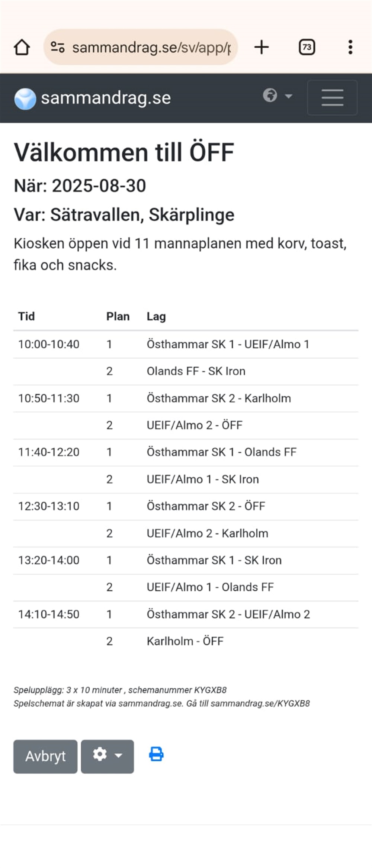Open the settings dropdown caret
372x868 pixels.
(x=119, y=755)
